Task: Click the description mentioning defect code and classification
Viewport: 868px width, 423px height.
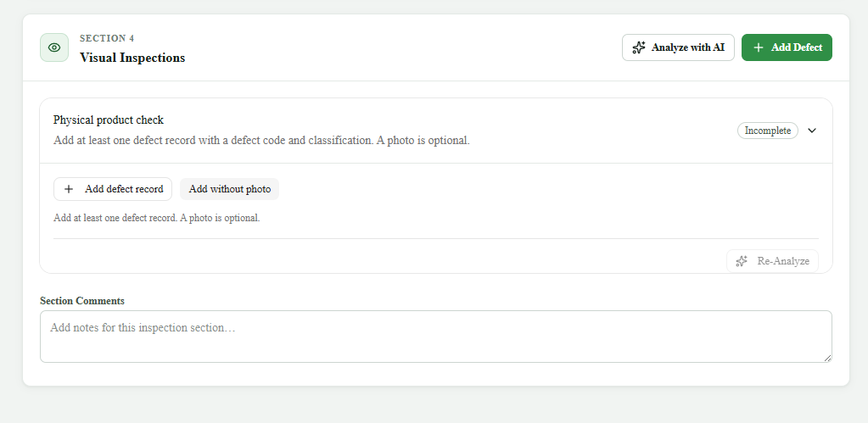Action: pyautogui.click(x=261, y=141)
